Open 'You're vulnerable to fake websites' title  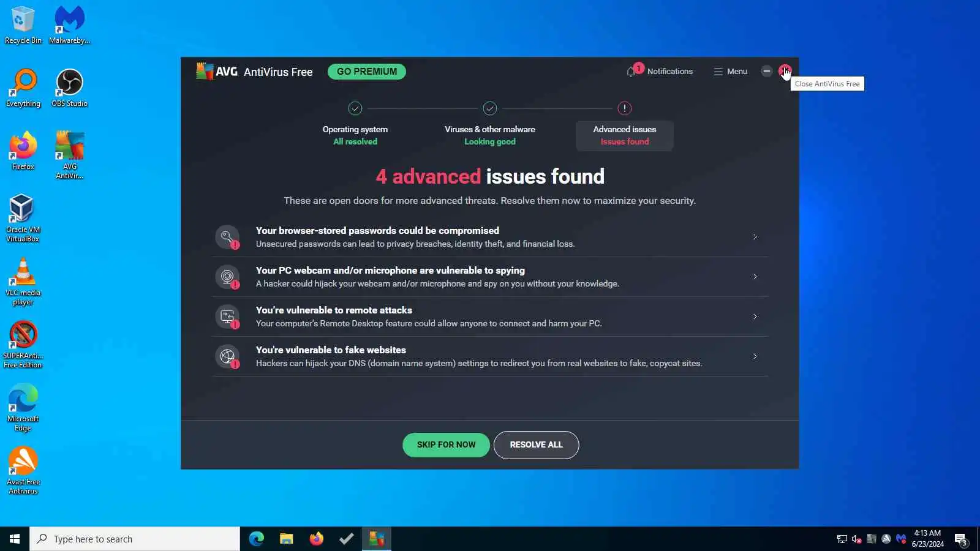331,350
